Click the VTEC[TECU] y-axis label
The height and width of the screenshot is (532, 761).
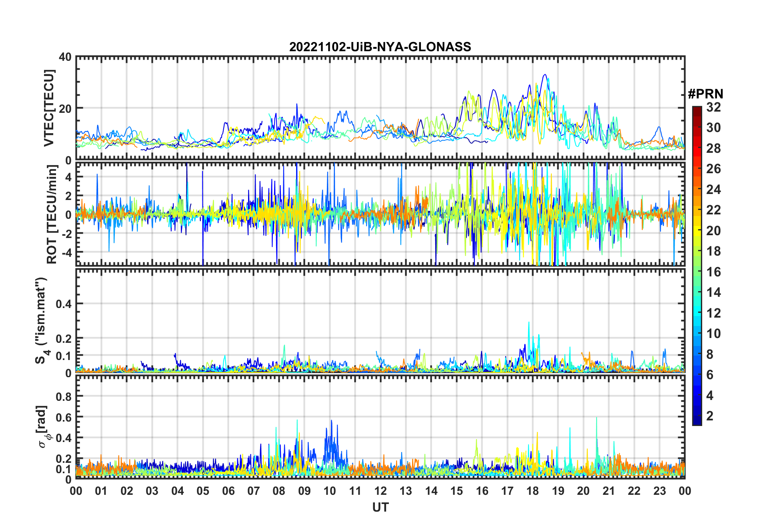(49, 108)
